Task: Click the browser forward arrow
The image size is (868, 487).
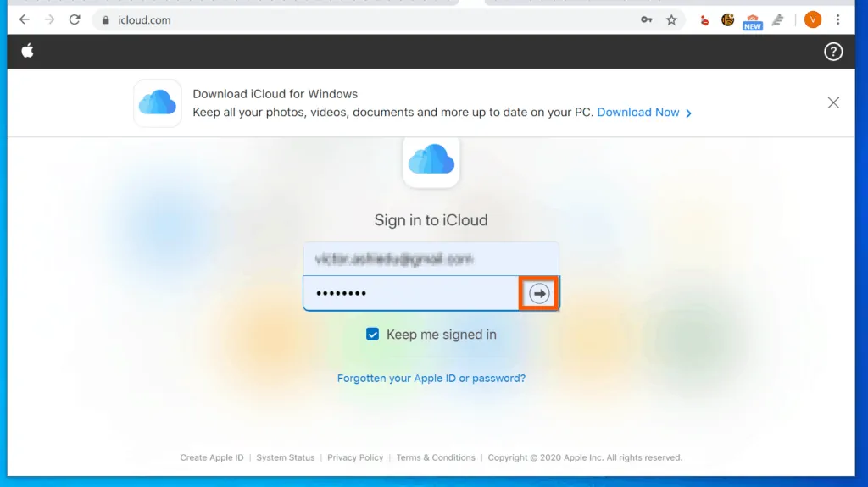Action: [x=49, y=20]
